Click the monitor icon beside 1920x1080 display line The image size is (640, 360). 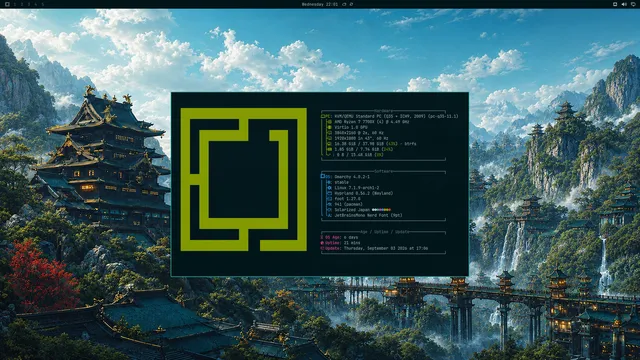(329, 138)
